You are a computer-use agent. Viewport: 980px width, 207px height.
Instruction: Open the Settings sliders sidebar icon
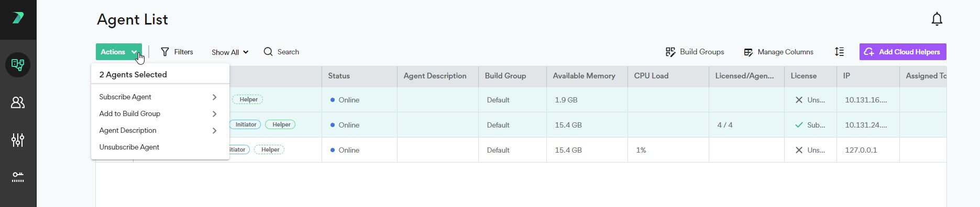pyautogui.click(x=18, y=140)
